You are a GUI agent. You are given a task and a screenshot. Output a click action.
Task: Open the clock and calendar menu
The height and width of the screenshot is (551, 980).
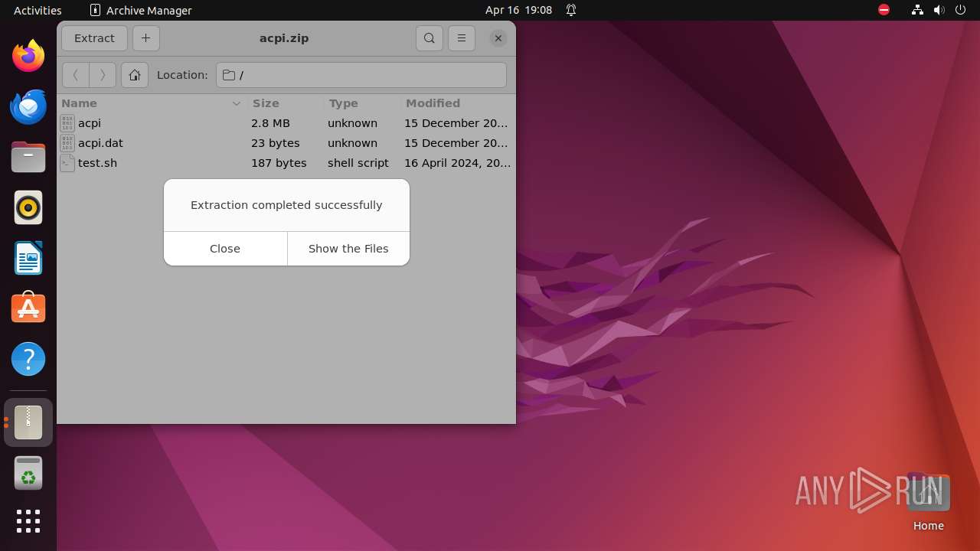tap(518, 10)
